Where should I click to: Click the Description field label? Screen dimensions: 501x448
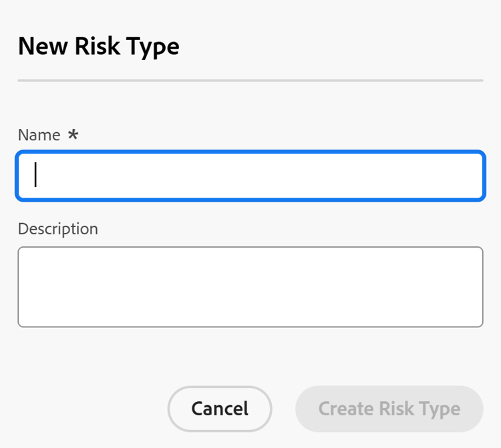(x=57, y=229)
